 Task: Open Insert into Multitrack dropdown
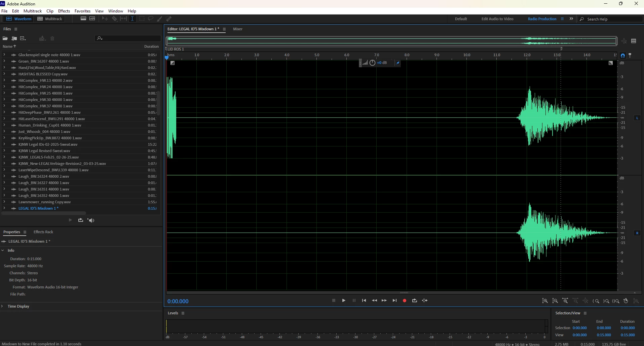tap(42, 38)
